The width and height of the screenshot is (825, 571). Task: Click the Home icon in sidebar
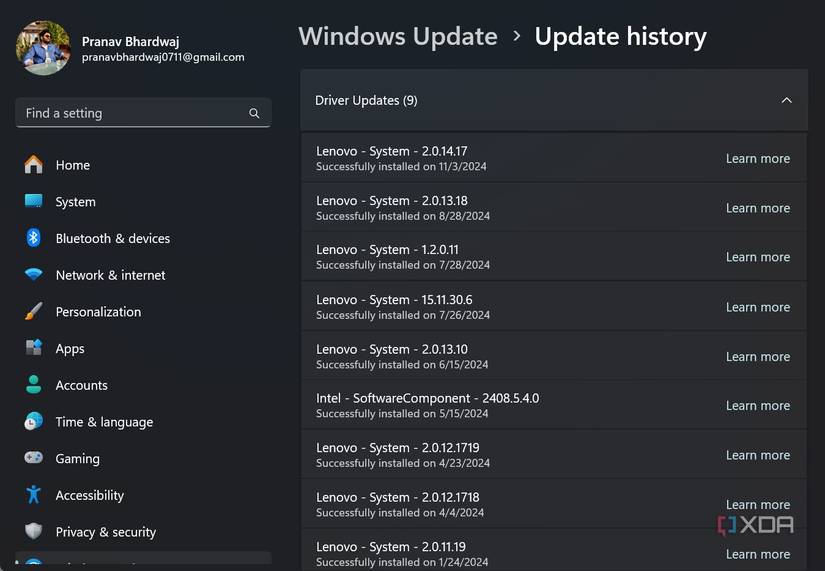(x=34, y=165)
